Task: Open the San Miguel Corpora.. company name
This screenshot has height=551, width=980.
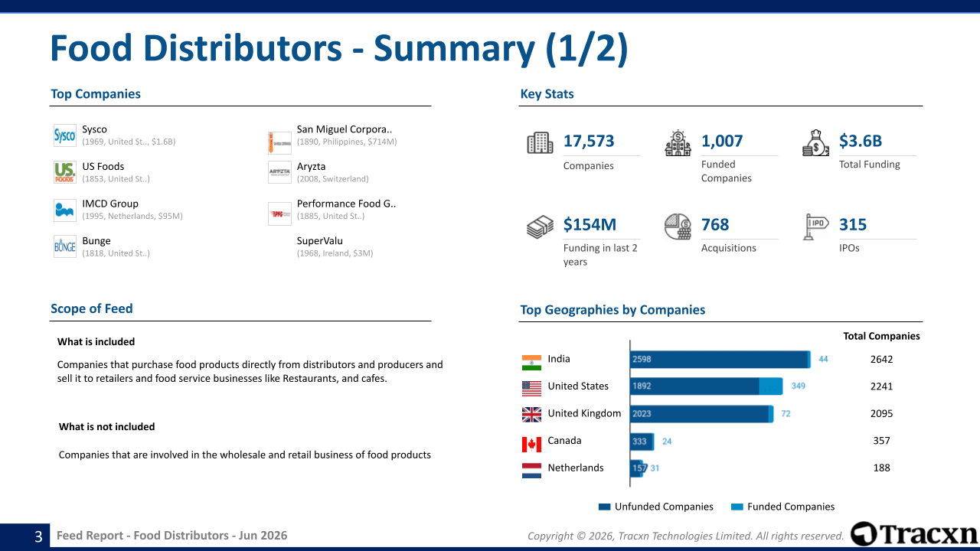Action: pos(345,129)
